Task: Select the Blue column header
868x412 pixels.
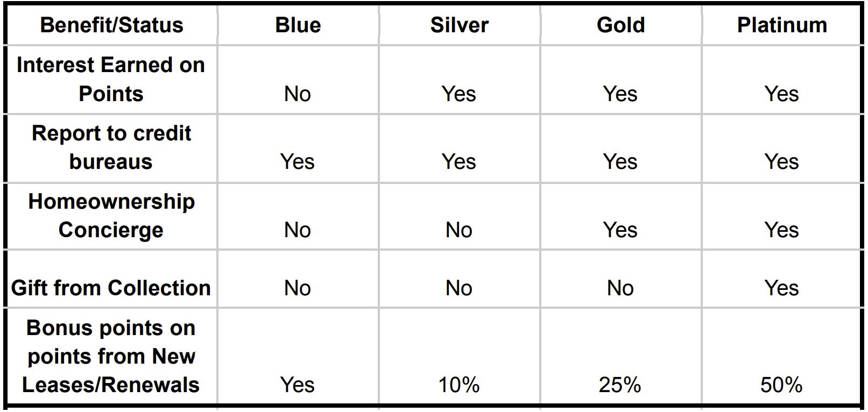Action: (298, 25)
